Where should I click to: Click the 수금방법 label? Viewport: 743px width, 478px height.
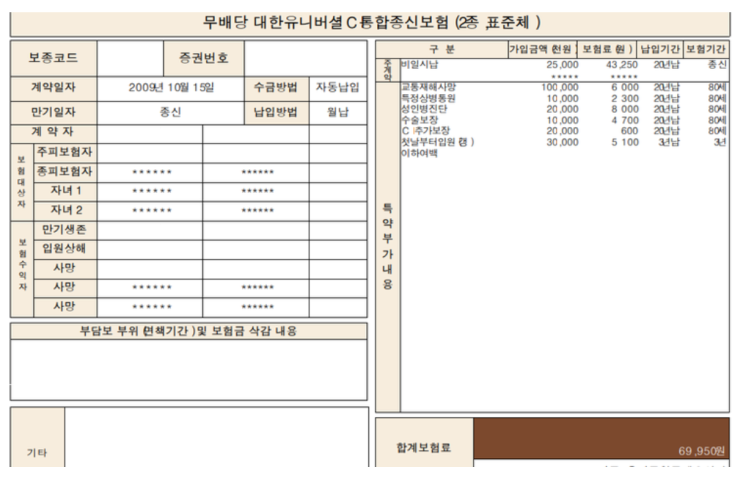276,88
